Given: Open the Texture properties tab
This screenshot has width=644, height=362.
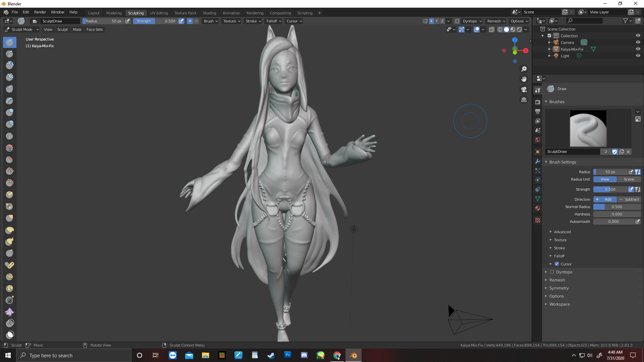Looking at the screenshot, I should [537, 220].
